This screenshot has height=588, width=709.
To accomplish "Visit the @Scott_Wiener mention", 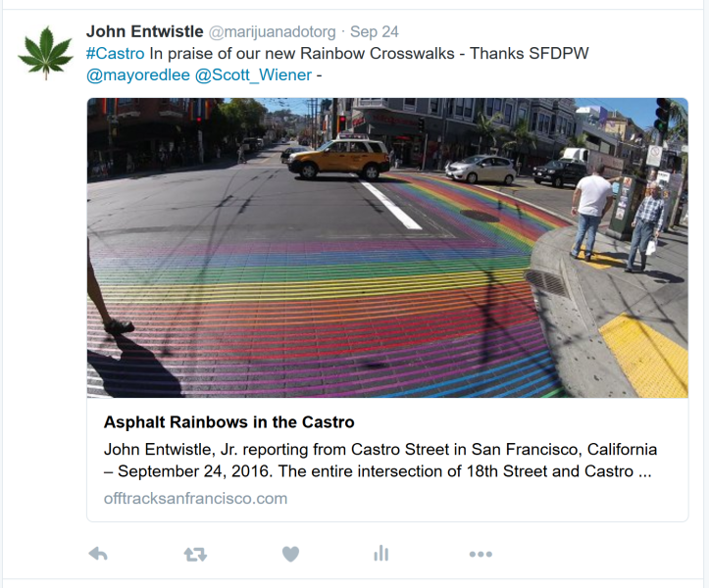I will coord(253,75).
